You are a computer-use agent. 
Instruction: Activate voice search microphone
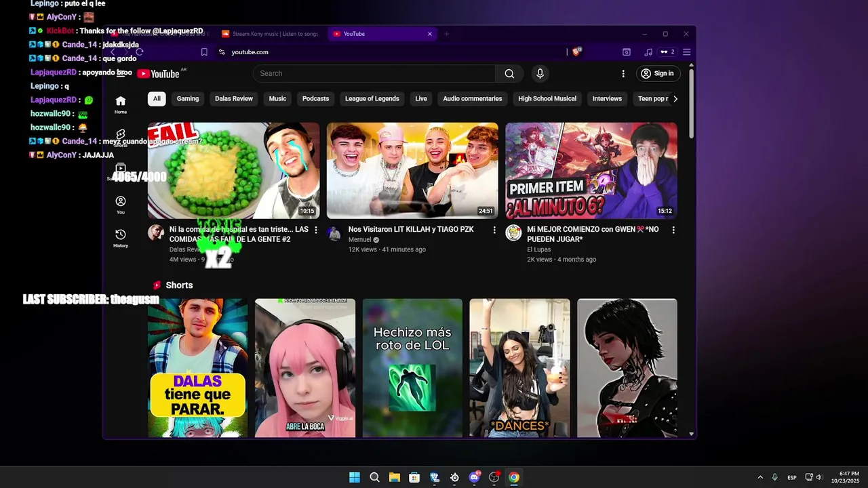540,73
